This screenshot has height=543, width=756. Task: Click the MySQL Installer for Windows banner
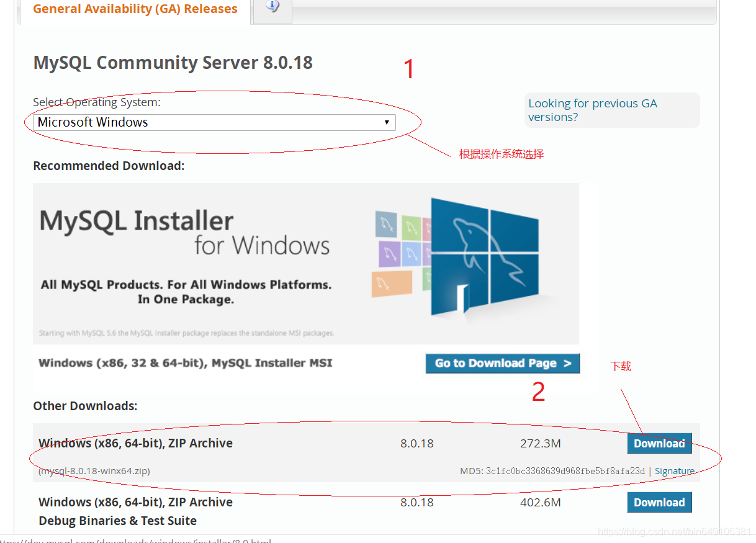(306, 264)
